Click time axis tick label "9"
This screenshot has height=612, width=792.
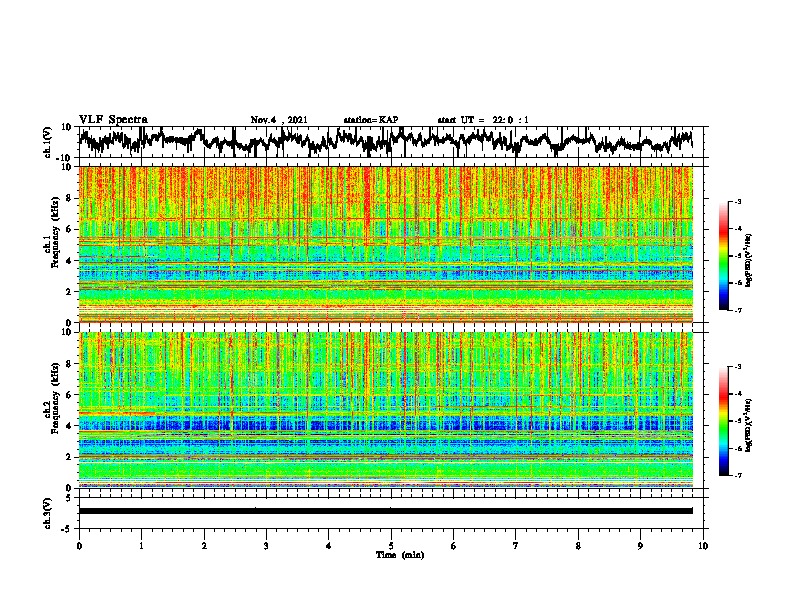pyautogui.click(x=640, y=546)
